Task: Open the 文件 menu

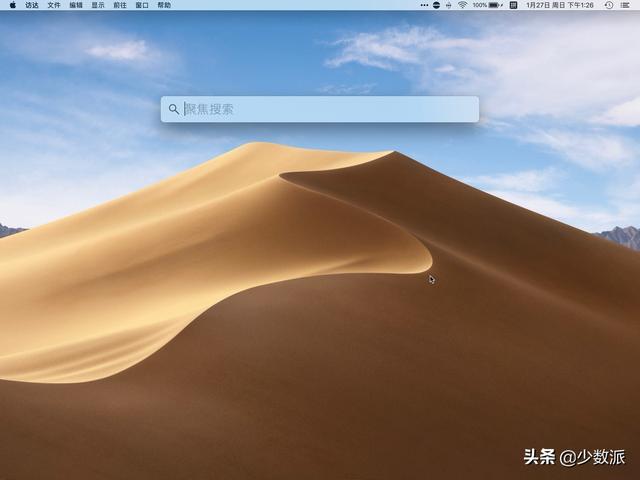Action: (x=54, y=5)
